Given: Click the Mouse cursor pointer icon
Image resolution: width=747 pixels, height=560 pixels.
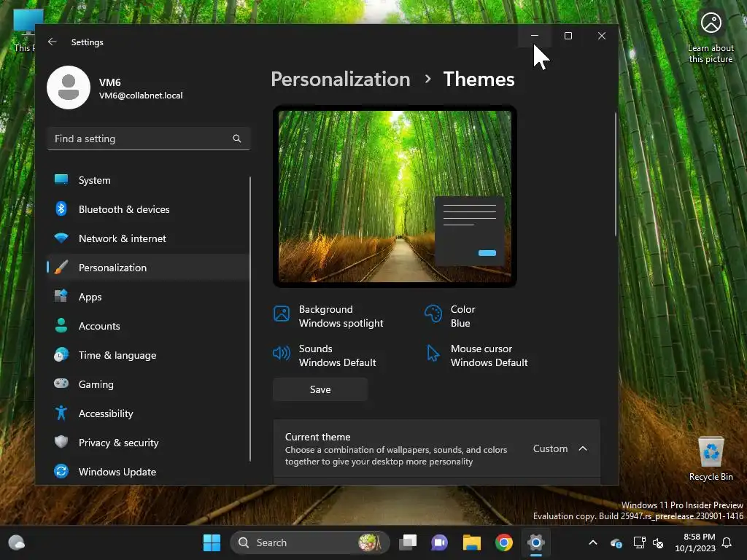Looking at the screenshot, I should [433, 353].
